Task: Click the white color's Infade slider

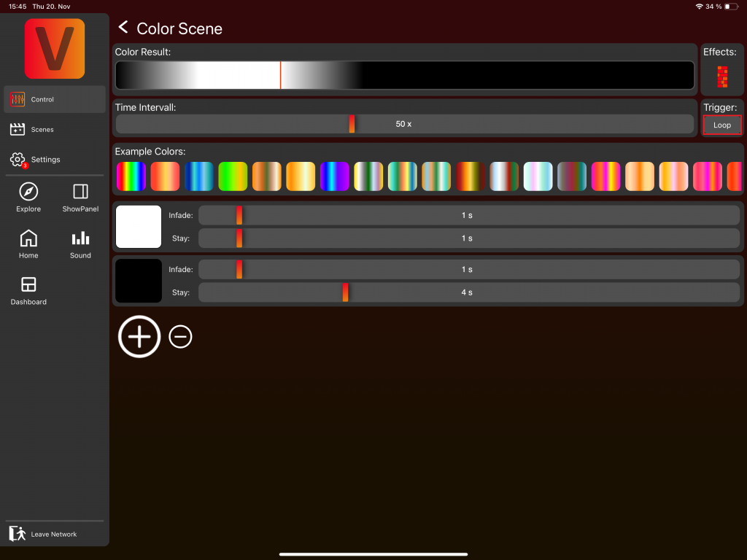Action: pyautogui.click(x=468, y=215)
